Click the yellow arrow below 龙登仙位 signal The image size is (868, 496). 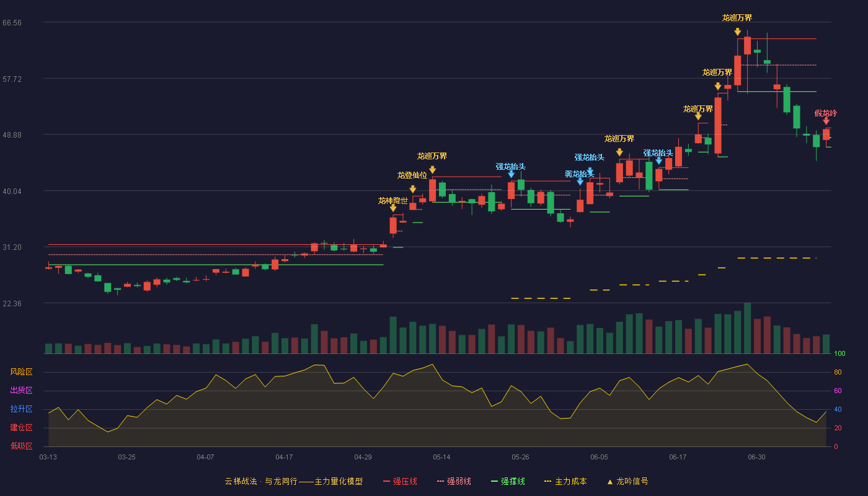413,189
